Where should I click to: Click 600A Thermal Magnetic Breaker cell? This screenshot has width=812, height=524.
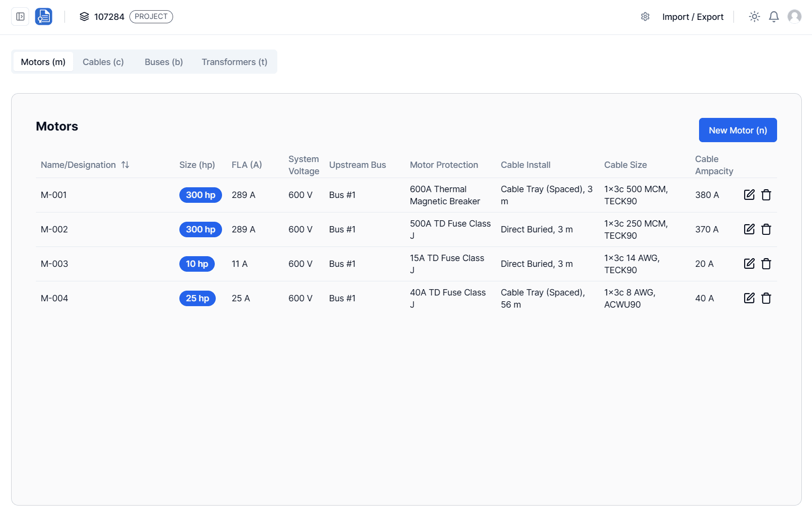click(445, 195)
